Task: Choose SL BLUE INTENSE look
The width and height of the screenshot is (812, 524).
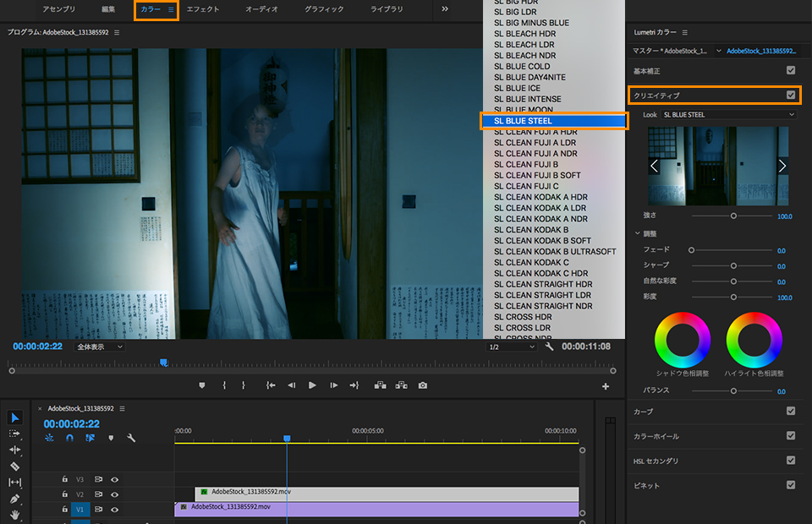Action: click(x=527, y=99)
